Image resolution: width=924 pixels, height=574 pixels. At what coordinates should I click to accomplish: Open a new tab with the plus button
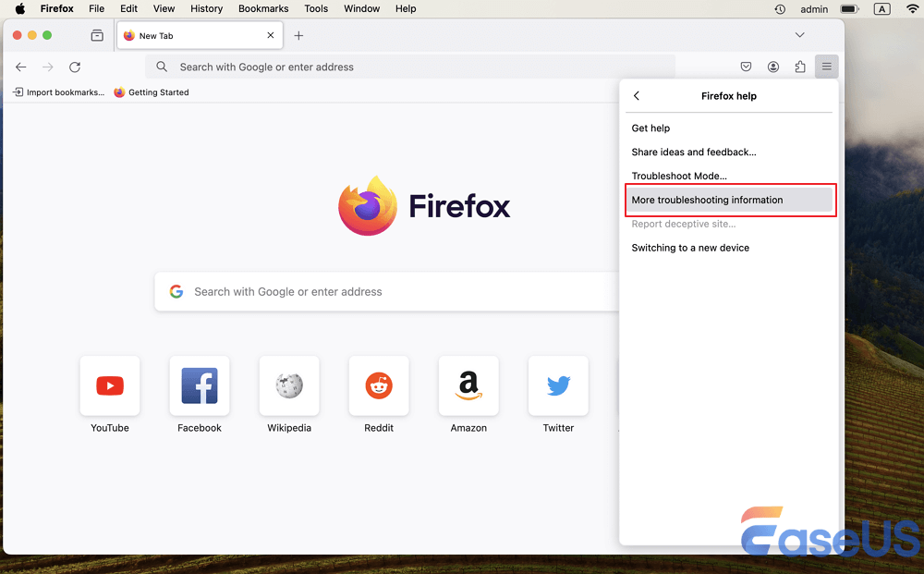[x=298, y=35]
